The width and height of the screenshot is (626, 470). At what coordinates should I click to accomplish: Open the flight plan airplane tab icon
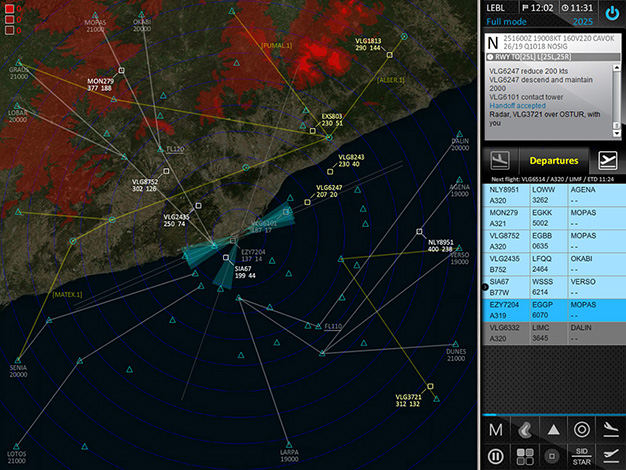[x=606, y=161]
